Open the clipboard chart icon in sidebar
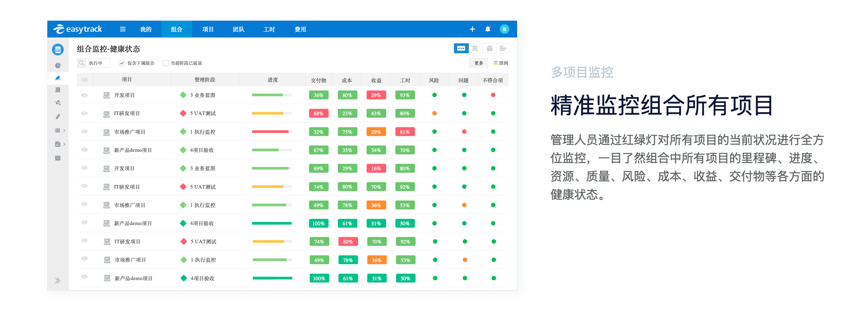 58,158
